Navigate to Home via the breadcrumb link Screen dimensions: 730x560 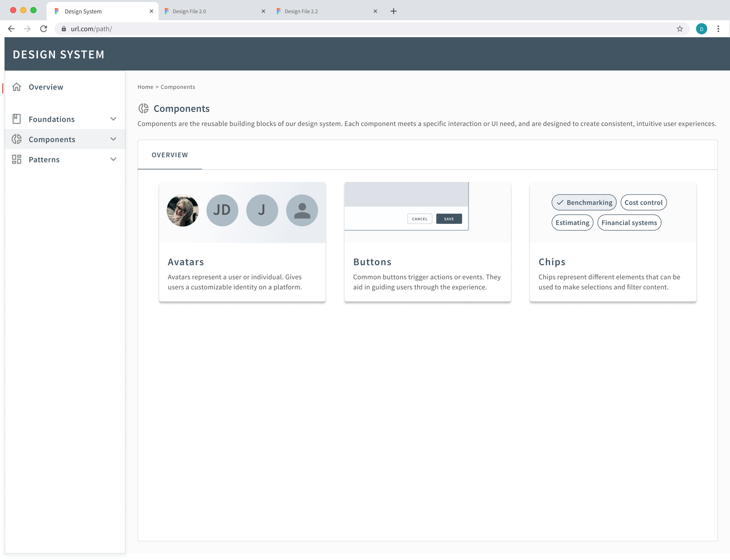145,87
